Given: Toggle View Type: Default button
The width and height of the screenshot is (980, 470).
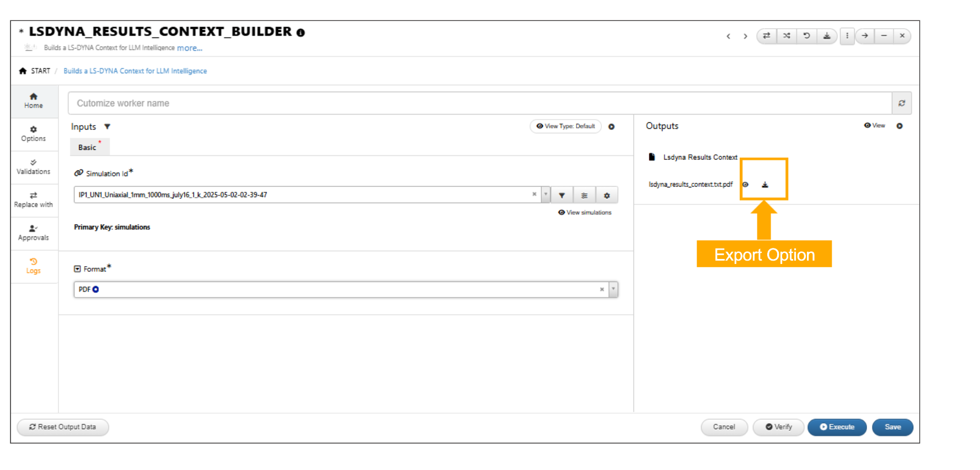Looking at the screenshot, I should click(x=566, y=126).
